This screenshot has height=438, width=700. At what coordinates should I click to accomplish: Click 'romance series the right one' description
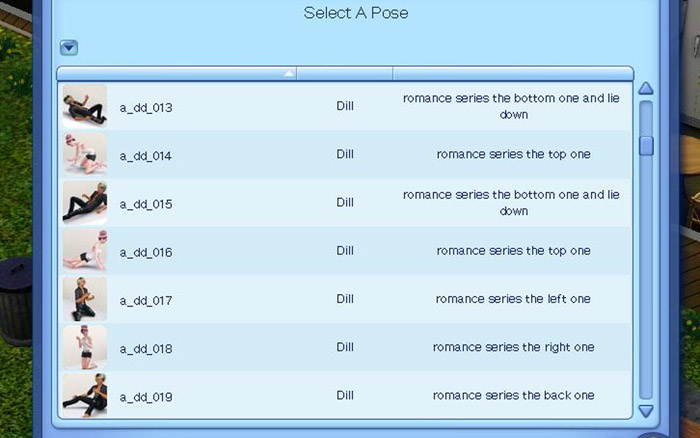point(513,347)
